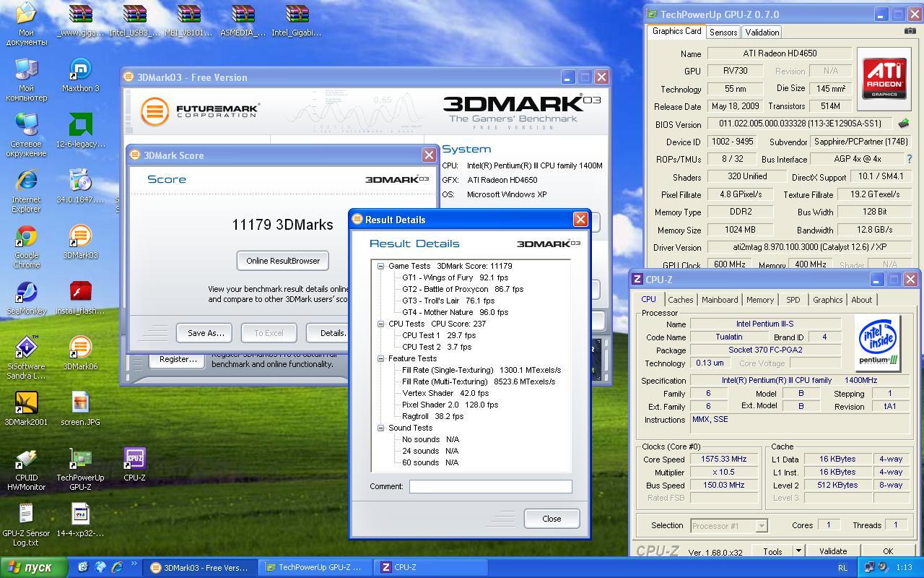Click Save As in 3DMark Score

206,333
